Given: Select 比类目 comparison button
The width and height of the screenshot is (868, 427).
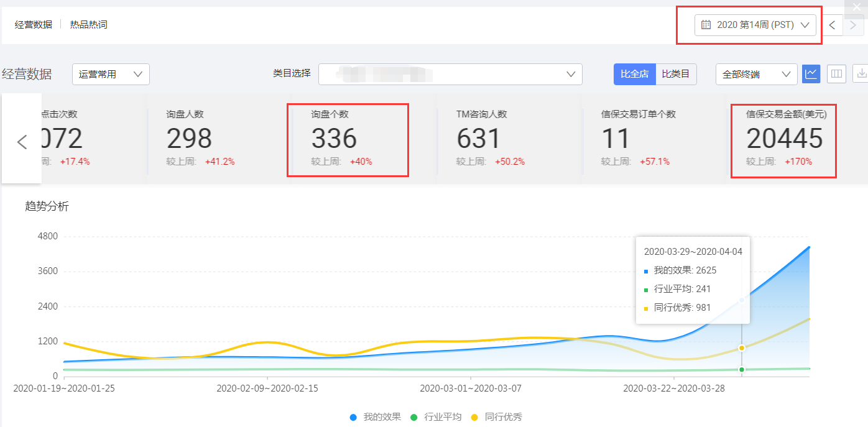Looking at the screenshot, I should point(676,74).
